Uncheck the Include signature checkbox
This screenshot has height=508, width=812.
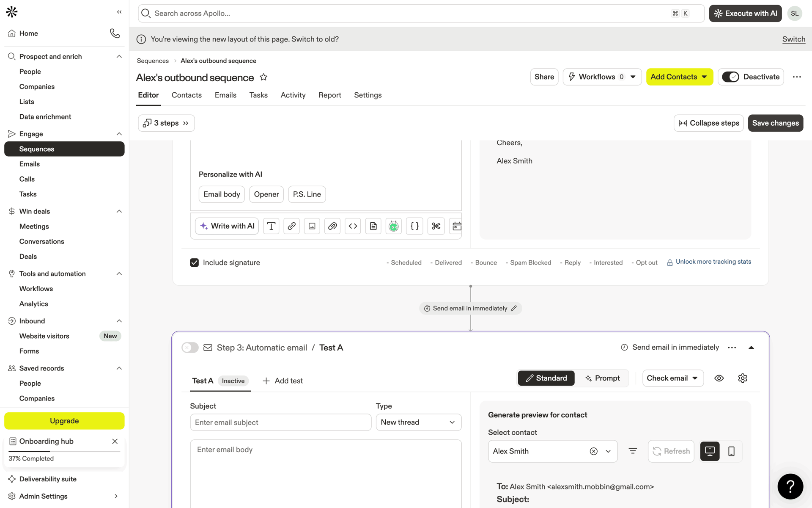pos(195,262)
